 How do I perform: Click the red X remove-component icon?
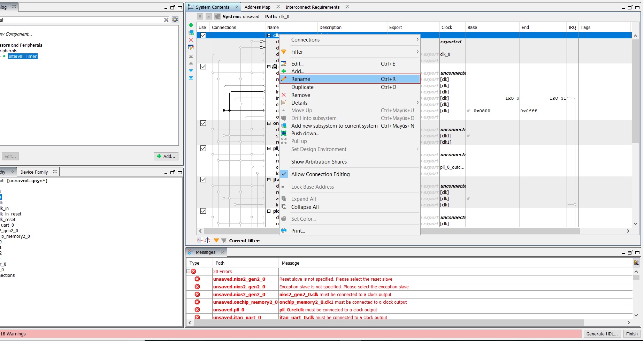point(191,40)
